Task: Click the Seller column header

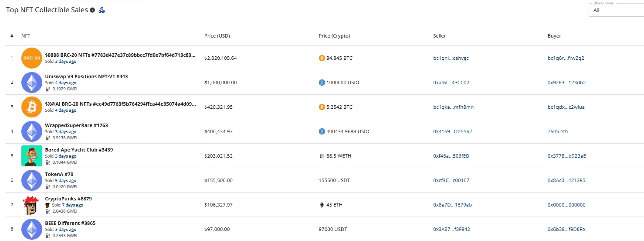Action: 440,36
